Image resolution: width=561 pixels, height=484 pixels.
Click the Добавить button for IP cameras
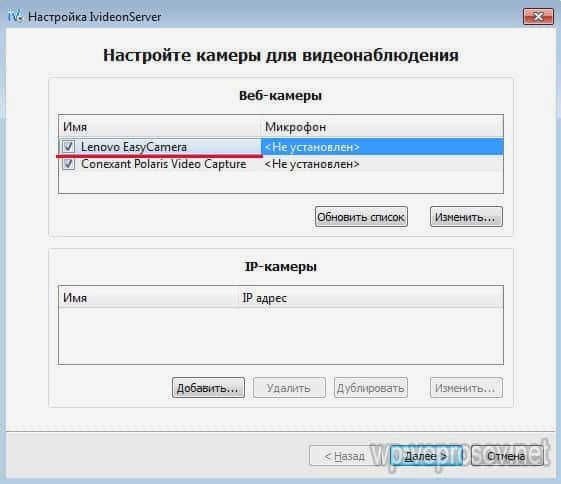[208, 387]
